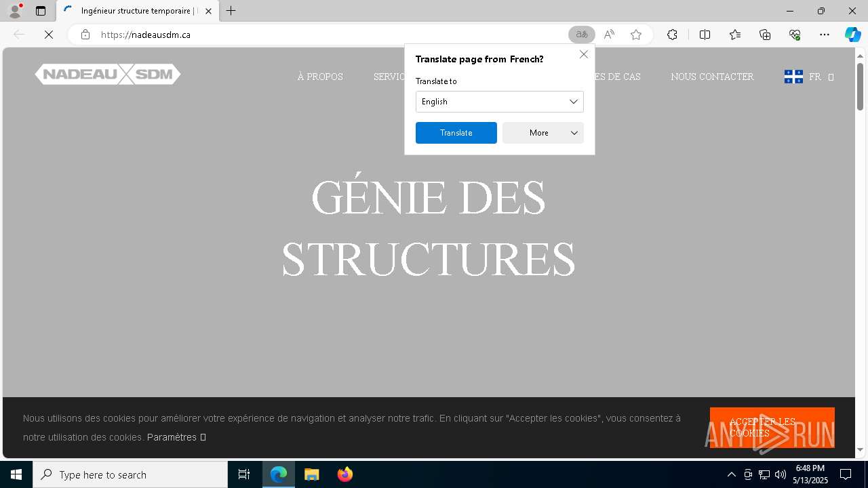Screen dimensions: 868x488
Task: Click the taskbar search box
Action: point(130,474)
